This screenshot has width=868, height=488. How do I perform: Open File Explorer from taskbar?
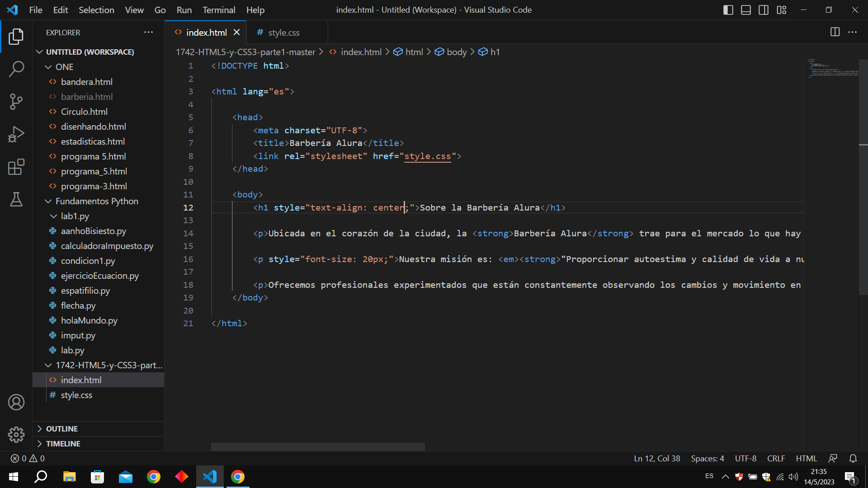[x=69, y=477]
